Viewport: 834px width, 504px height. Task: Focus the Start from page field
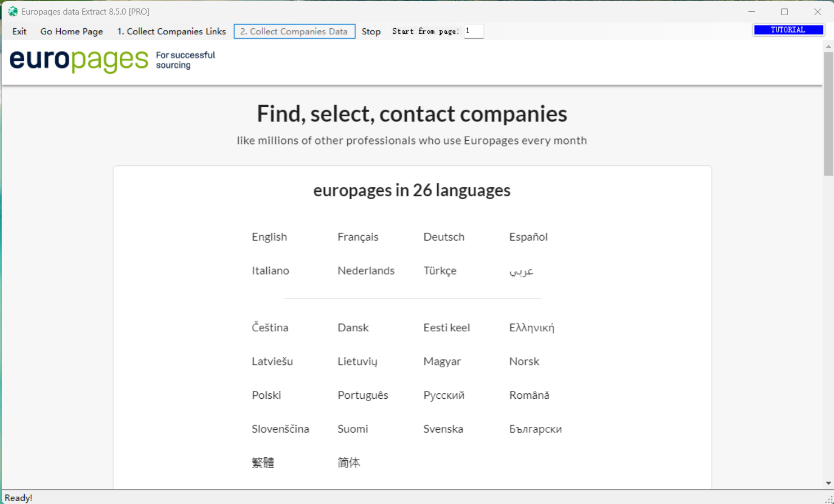(x=473, y=31)
